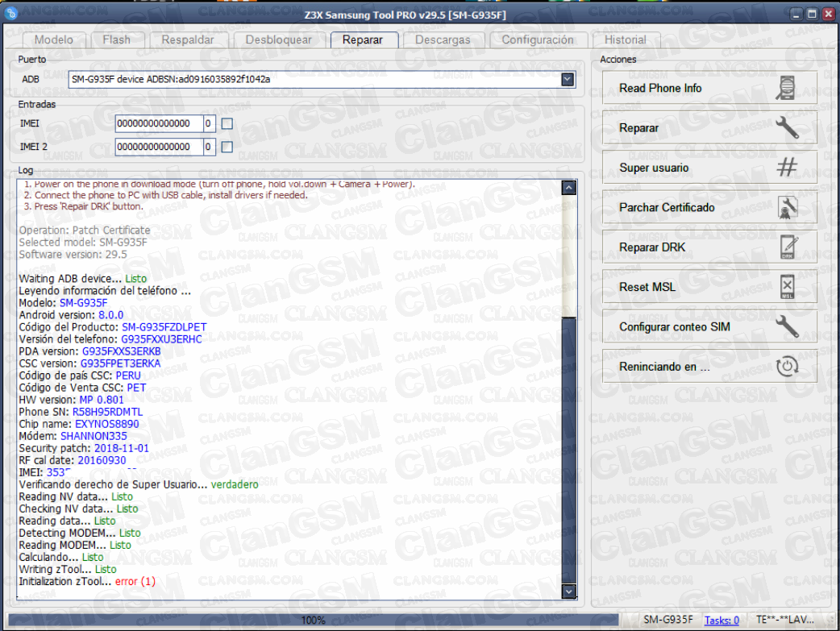Click the Z3X app icon in title bar
840x631 pixels.
click(x=10, y=13)
